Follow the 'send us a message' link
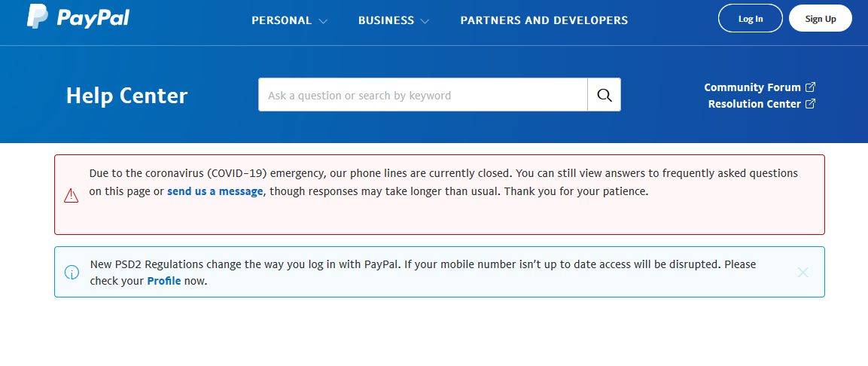The height and width of the screenshot is (366, 868). (x=215, y=191)
